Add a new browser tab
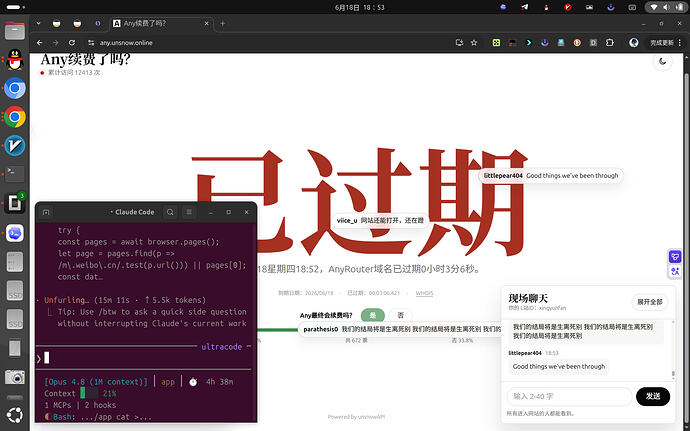Screen dimensions: 690x431 click(x=223, y=24)
